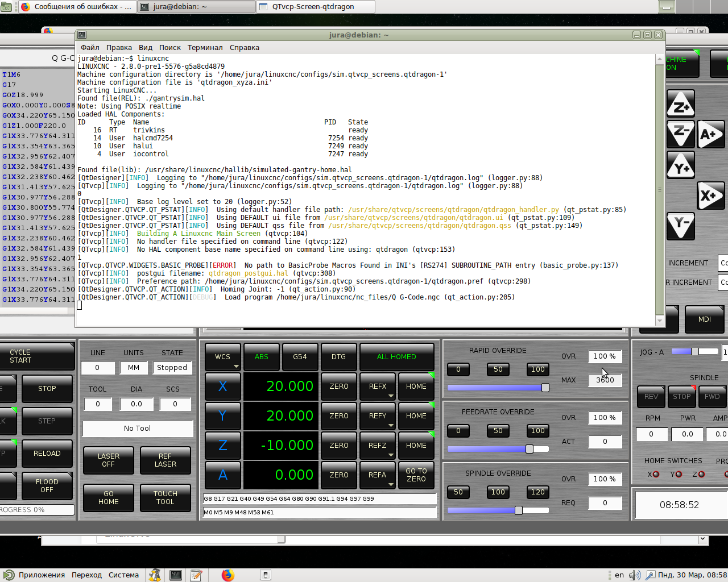Image resolution: width=728 pixels, height=582 pixels.
Task: Expand the REFZ dropdown arrow button
Action: click(391, 455)
